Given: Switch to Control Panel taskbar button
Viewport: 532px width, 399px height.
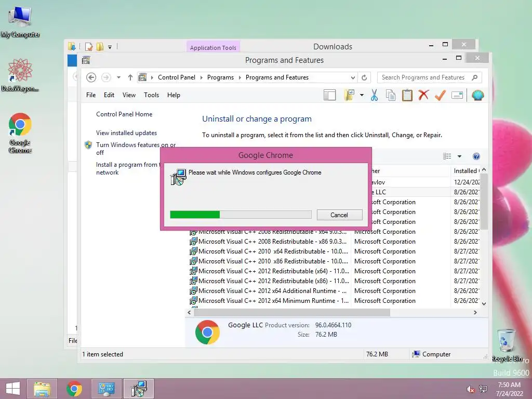Looking at the screenshot, I should (x=106, y=389).
